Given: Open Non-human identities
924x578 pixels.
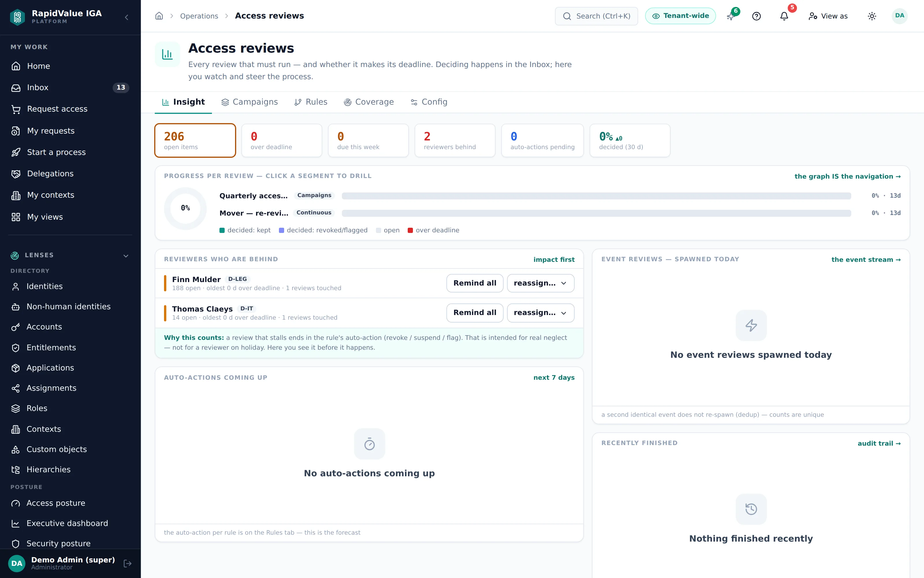Looking at the screenshot, I should tap(70, 307).
